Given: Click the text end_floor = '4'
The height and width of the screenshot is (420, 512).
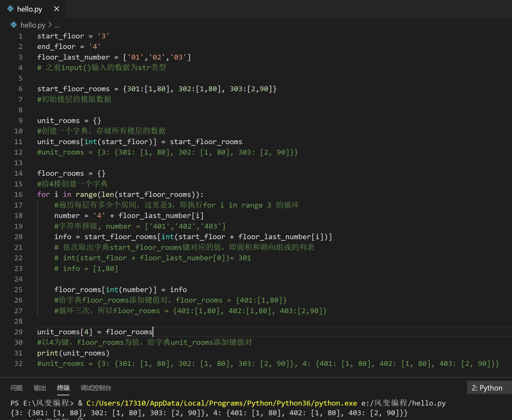Looking at the screenshot, I should click(x=69, y=46).
